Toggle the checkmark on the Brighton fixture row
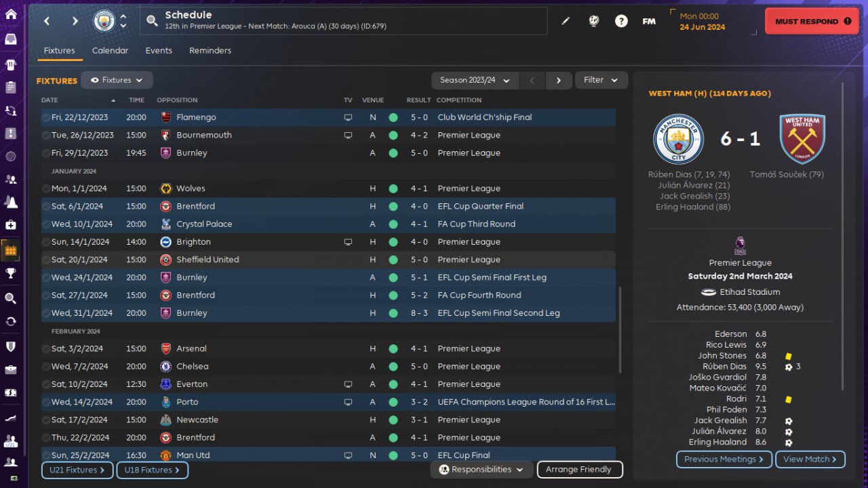 tap(45, 242)
